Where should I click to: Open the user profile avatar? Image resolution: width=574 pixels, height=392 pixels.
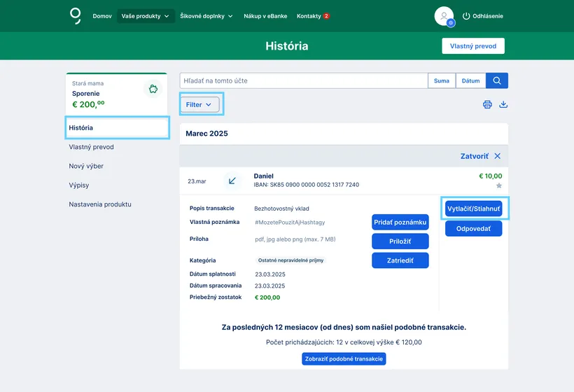pyautogui.click(x=444, y=16)
